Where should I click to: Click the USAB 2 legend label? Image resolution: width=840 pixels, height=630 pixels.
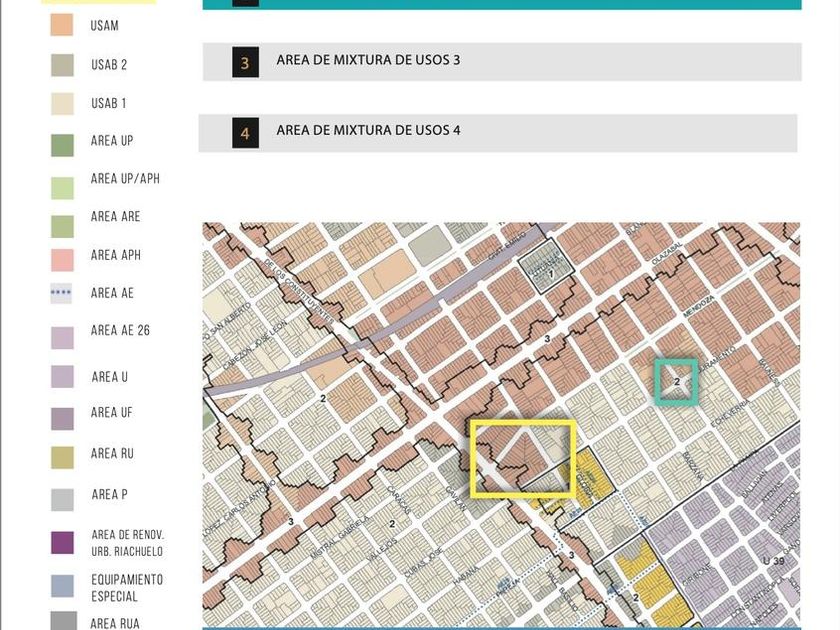point(109,65)
